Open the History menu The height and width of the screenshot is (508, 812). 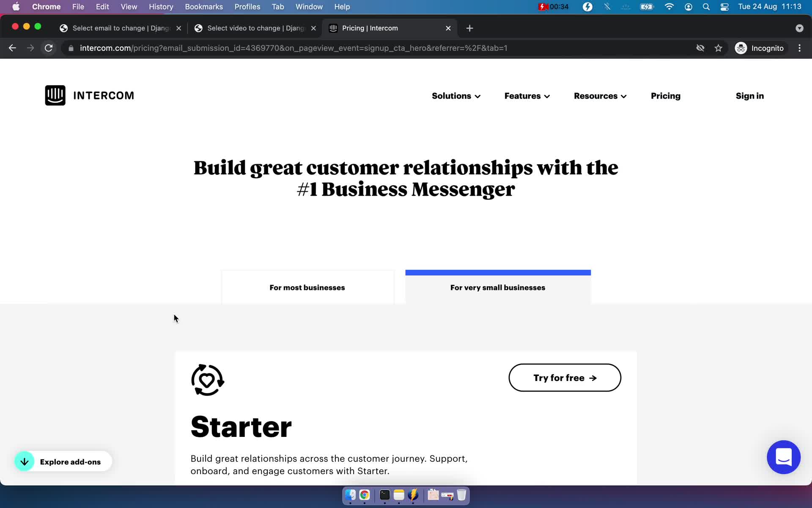tap(161, 7)
